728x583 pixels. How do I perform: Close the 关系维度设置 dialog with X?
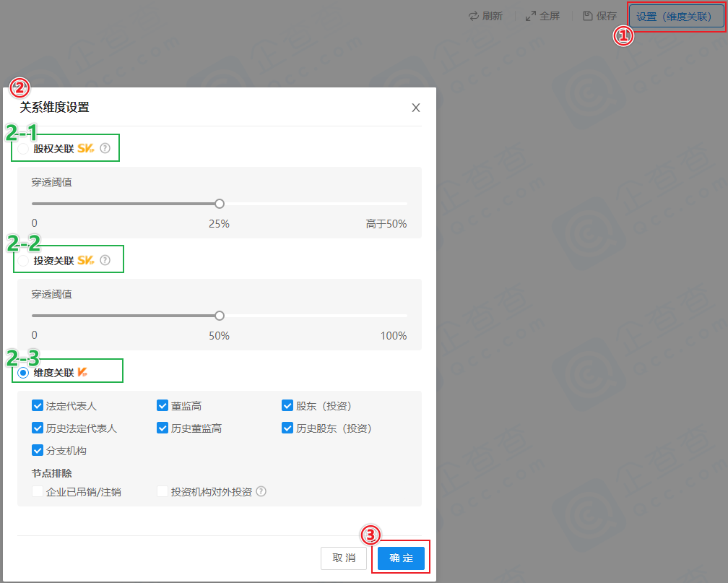coord(416,108)
